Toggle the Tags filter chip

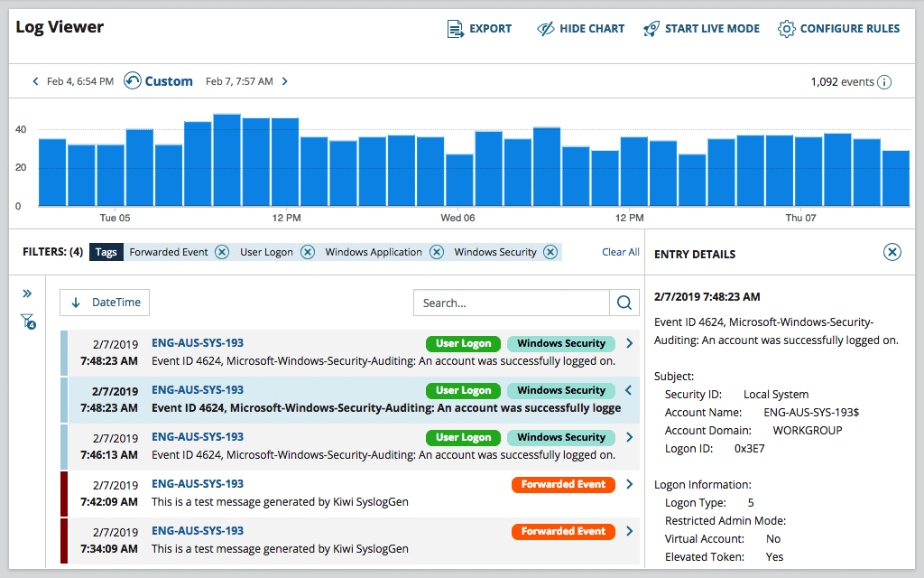click(106, 252)
